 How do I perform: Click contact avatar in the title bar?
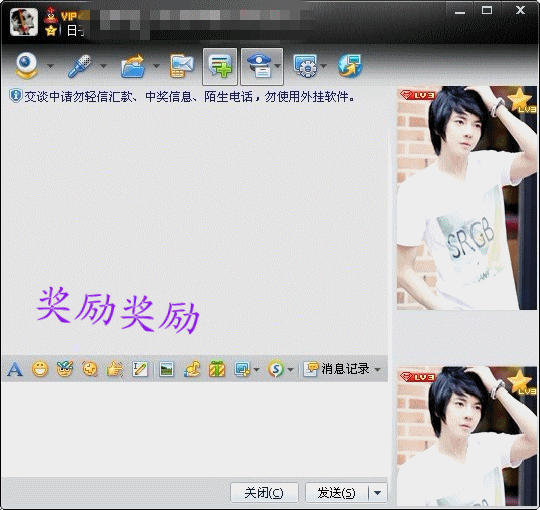[x=24, y=22]
